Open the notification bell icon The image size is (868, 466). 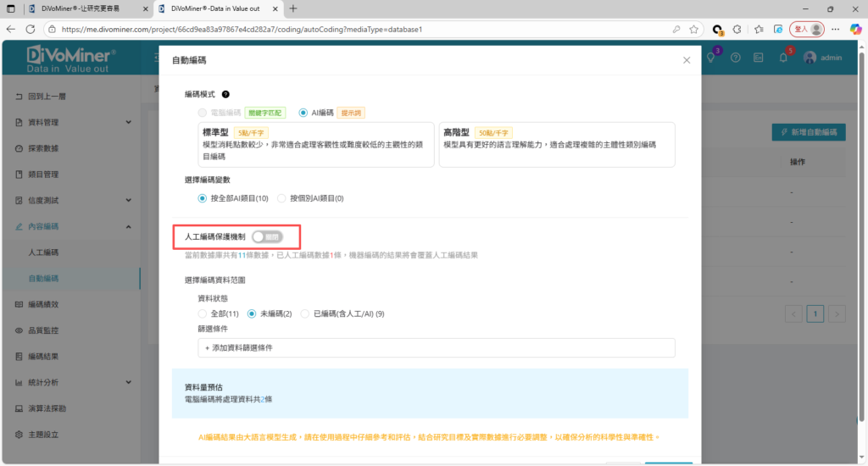(782, 58)
